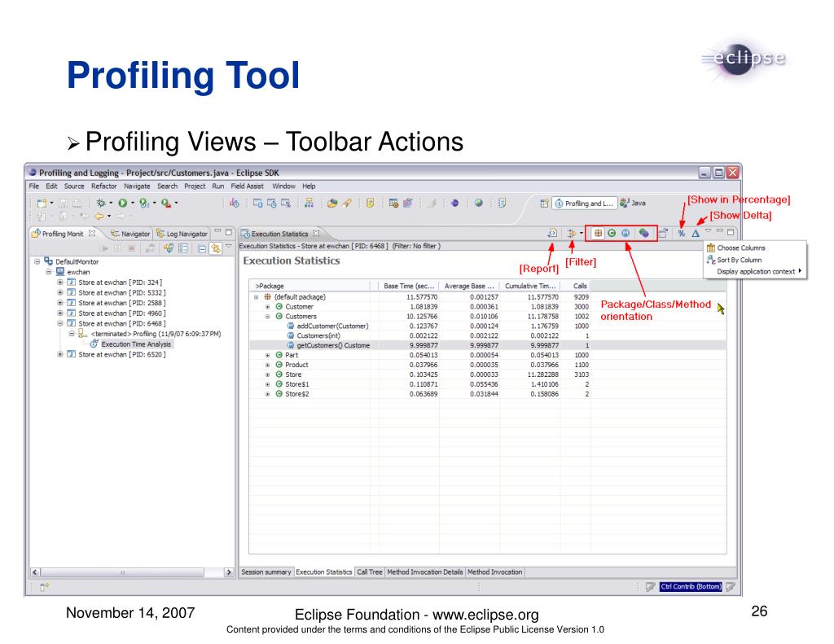Expand Store at ewchan PID 5332 node
Screen dimensions: 834x644
click(x=60, y=292)
